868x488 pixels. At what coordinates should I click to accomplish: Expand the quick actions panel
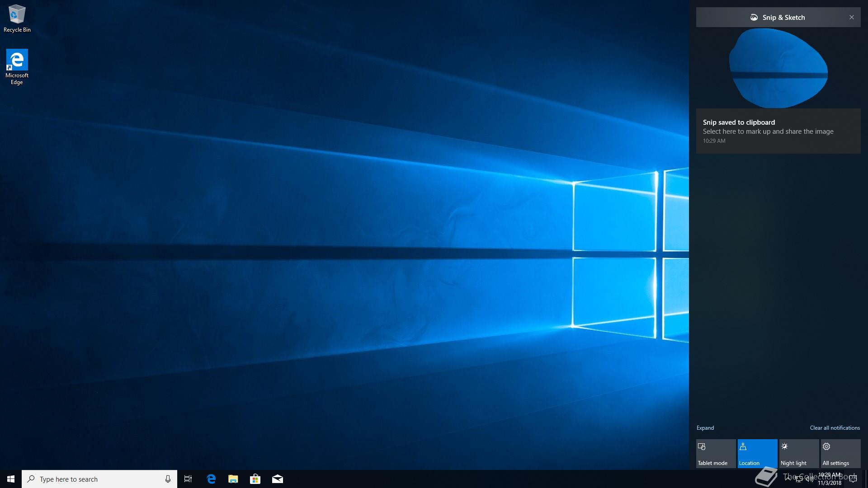click(x=705, y=428)
